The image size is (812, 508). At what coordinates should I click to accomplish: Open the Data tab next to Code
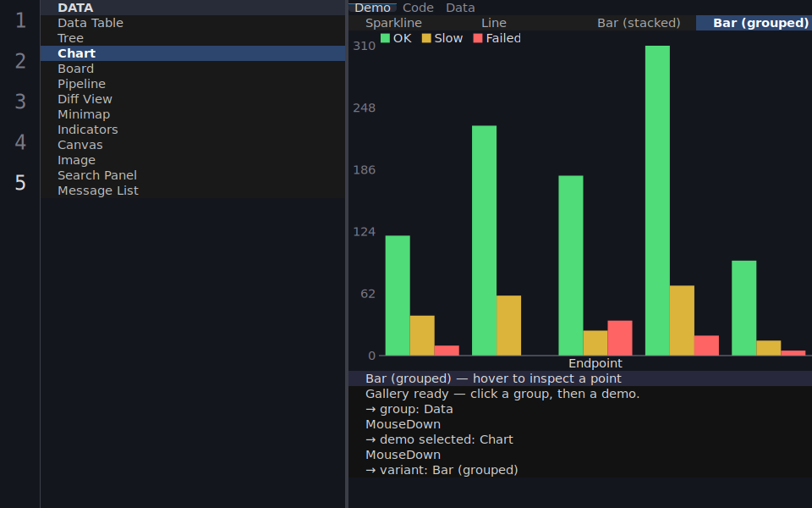460,8
